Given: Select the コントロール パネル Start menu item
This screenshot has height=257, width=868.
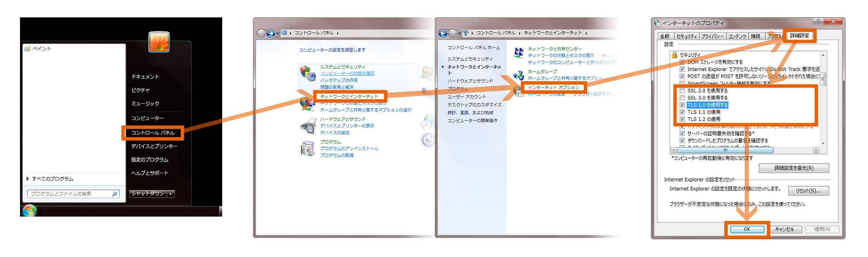Looking at the screenshot, I should point(153,133).
